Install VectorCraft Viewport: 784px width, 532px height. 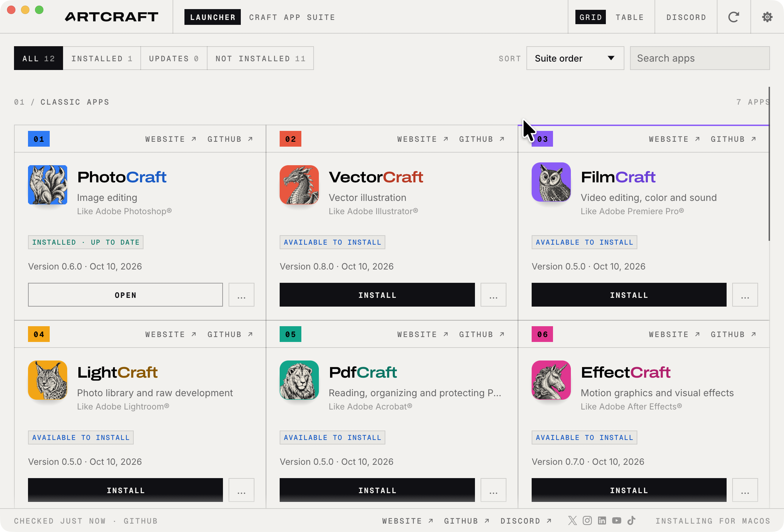(x=377, y=295)
